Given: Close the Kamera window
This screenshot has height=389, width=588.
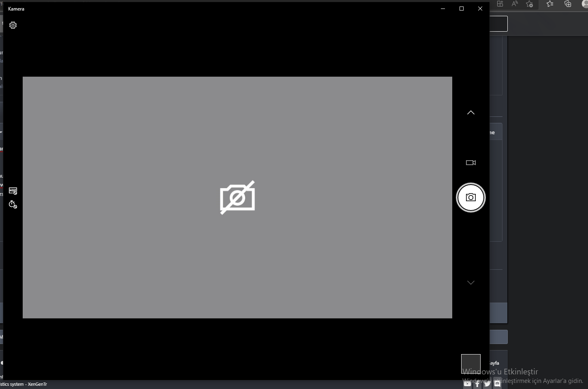Looking at the screenshot, I should point(480,9).
